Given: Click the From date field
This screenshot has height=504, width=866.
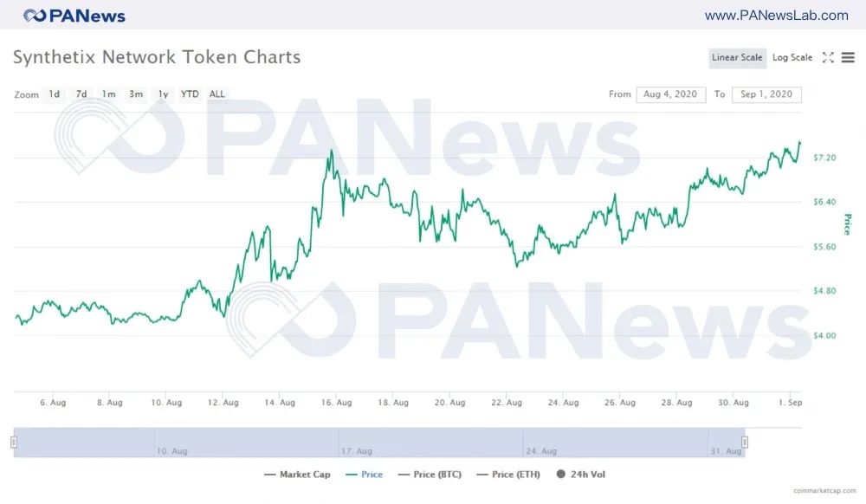Looking at the screenshot, I should (x=671, y=94).
